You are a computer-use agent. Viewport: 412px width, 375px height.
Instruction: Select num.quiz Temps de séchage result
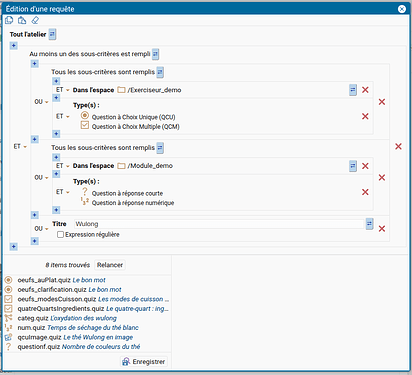(x=87, y=328)
